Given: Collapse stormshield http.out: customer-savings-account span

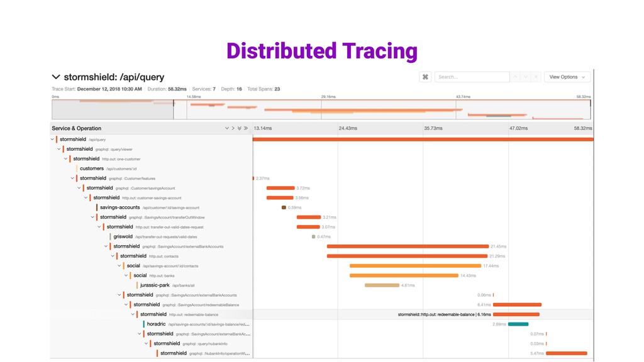Looking at the screenshot, I should (86, 198).
